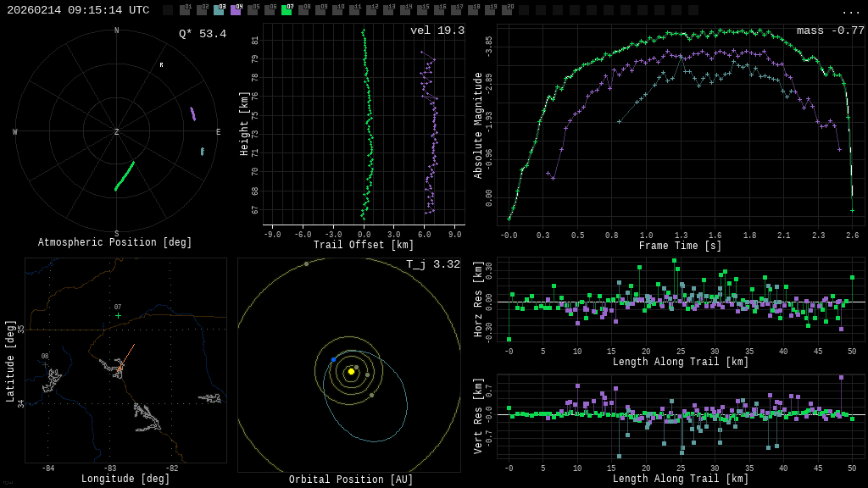This screenshot has width=868, height=488.
Task: Select station 20 box in top bar
Action: (507, 10)
